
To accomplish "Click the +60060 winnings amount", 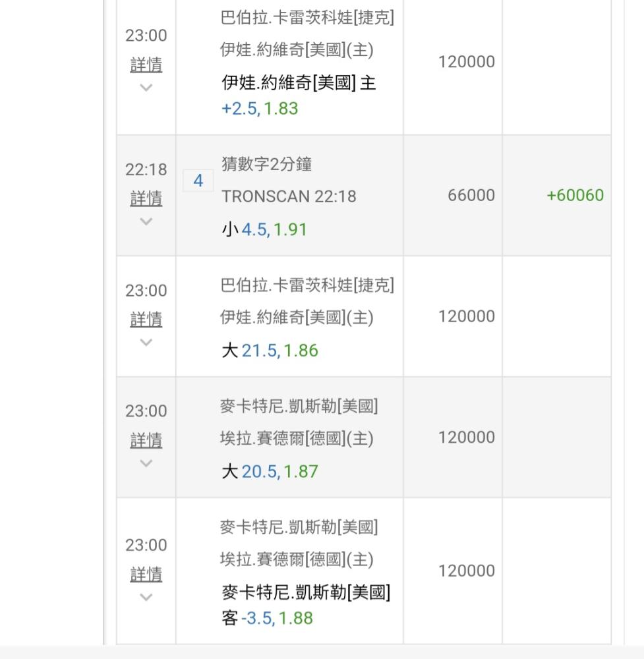I will point(575,195).
